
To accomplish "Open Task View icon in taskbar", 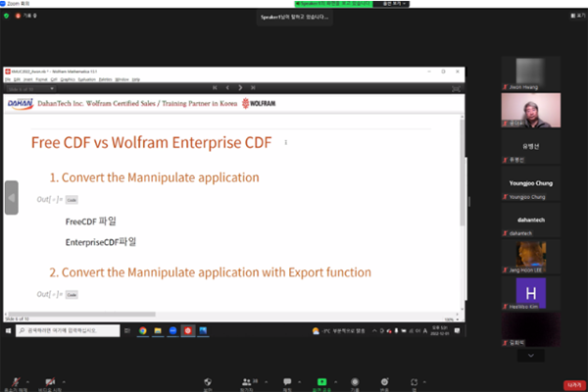I will [x=127, y=330].
